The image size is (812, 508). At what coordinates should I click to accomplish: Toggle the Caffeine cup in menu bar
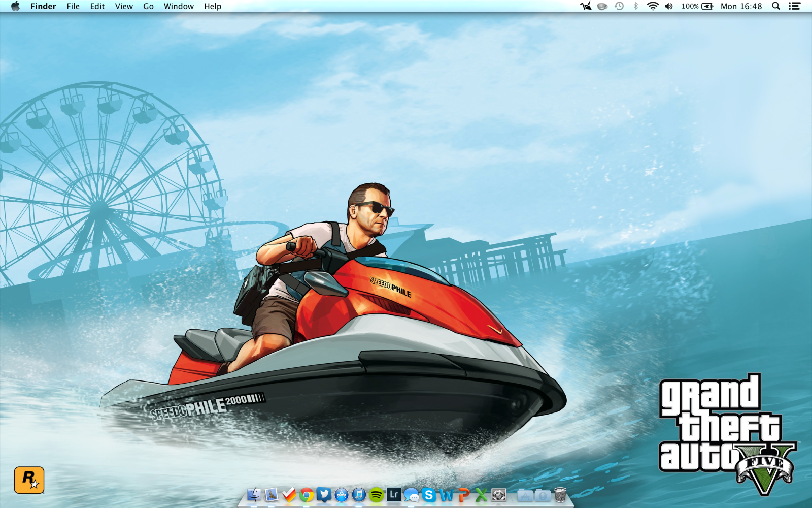pyautogui.click(x=602, y=6)
